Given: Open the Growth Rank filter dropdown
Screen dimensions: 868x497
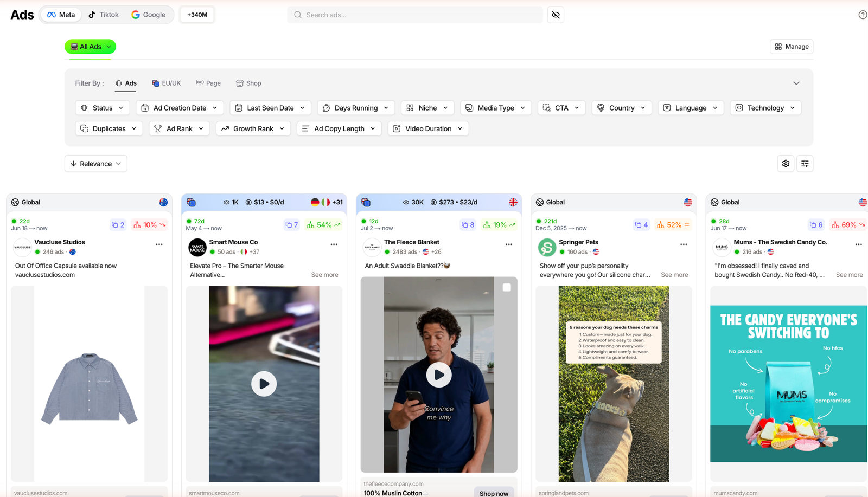Looking at the screenshot, I should click(x=253, y=128).
